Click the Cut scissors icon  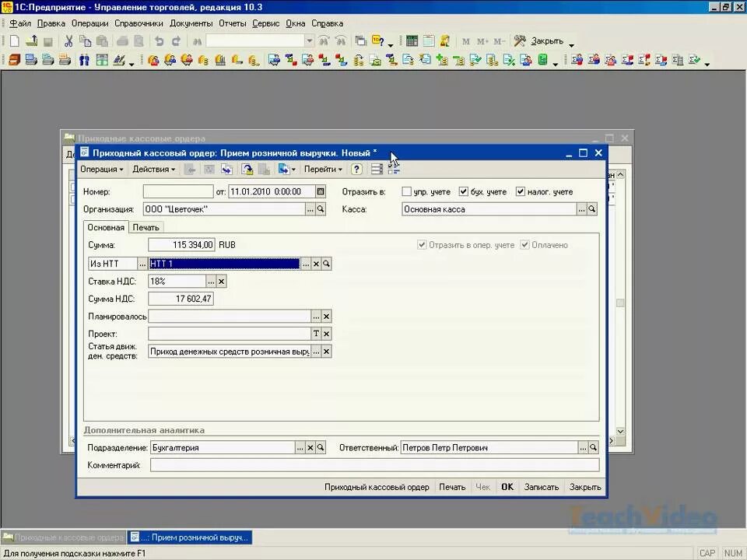(68, 41)
